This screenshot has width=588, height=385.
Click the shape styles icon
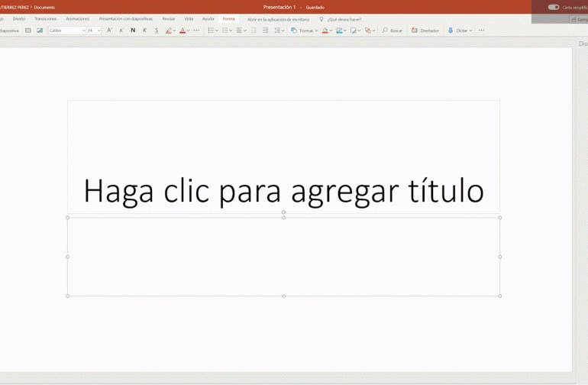355,31
